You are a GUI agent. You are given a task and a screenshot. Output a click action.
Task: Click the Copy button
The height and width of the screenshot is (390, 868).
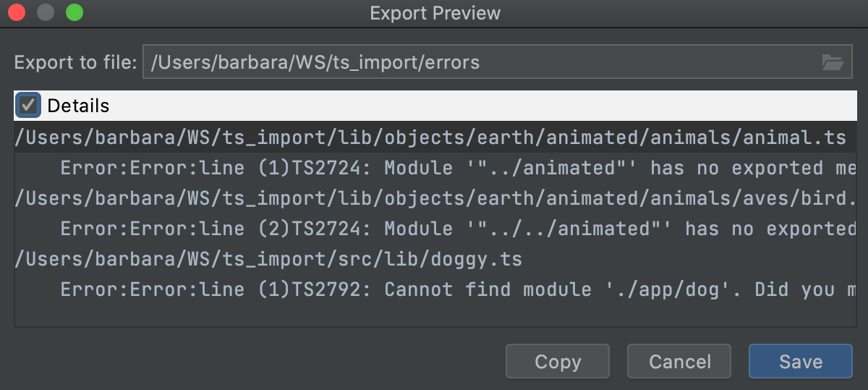click(x=557, y=361)
